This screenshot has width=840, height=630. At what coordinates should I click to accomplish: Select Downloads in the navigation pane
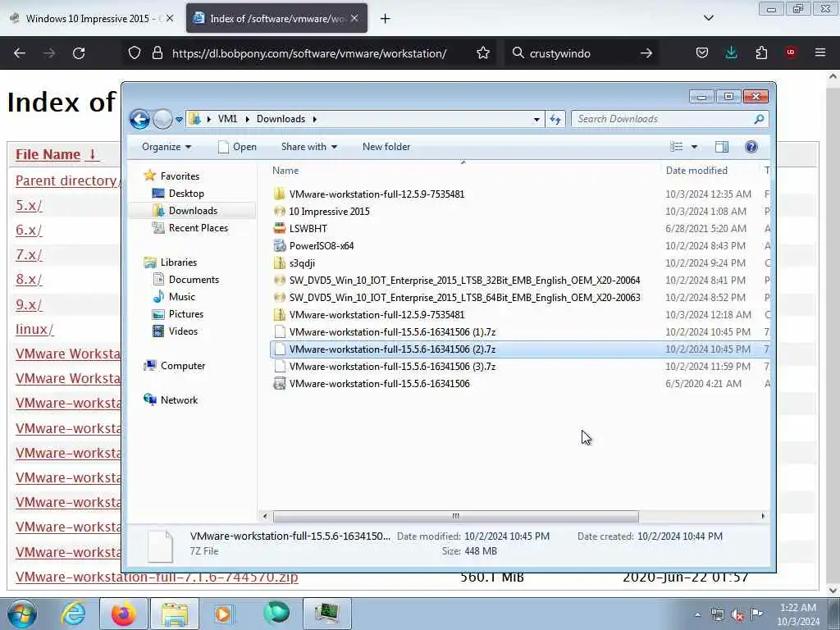click(x=185, y=211)
